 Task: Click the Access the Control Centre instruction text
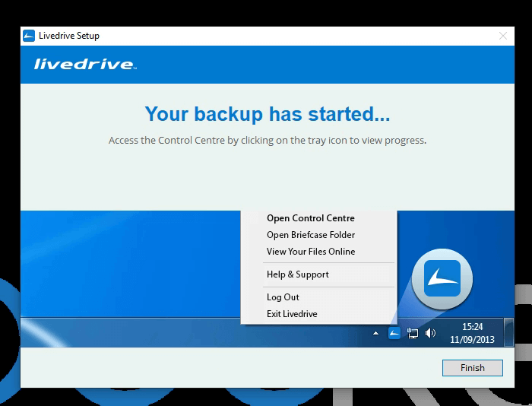[267, 141]
